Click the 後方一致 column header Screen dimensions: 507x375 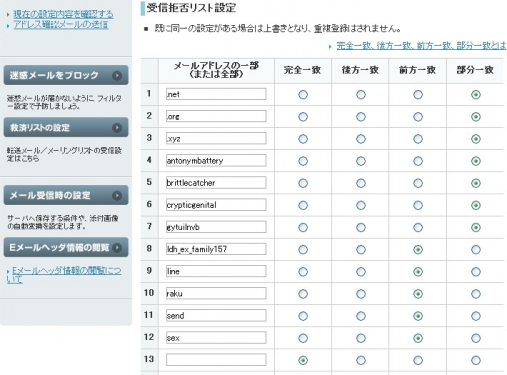click(360, 70)
